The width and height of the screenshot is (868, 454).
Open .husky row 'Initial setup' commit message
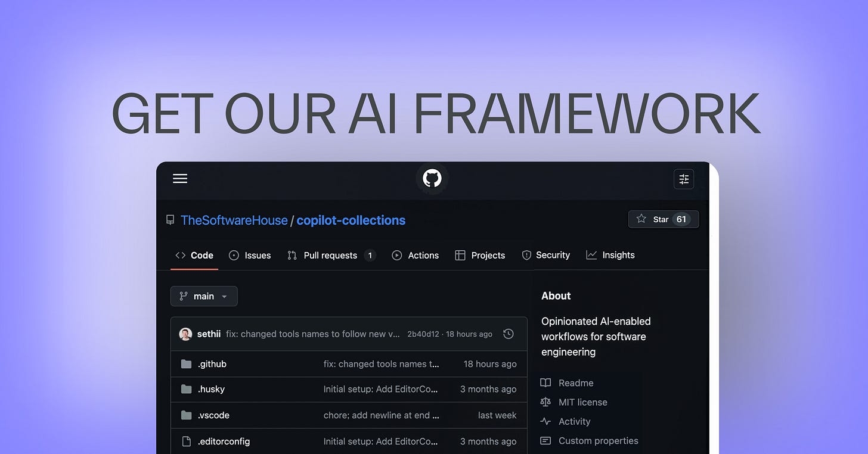[381, 389]
